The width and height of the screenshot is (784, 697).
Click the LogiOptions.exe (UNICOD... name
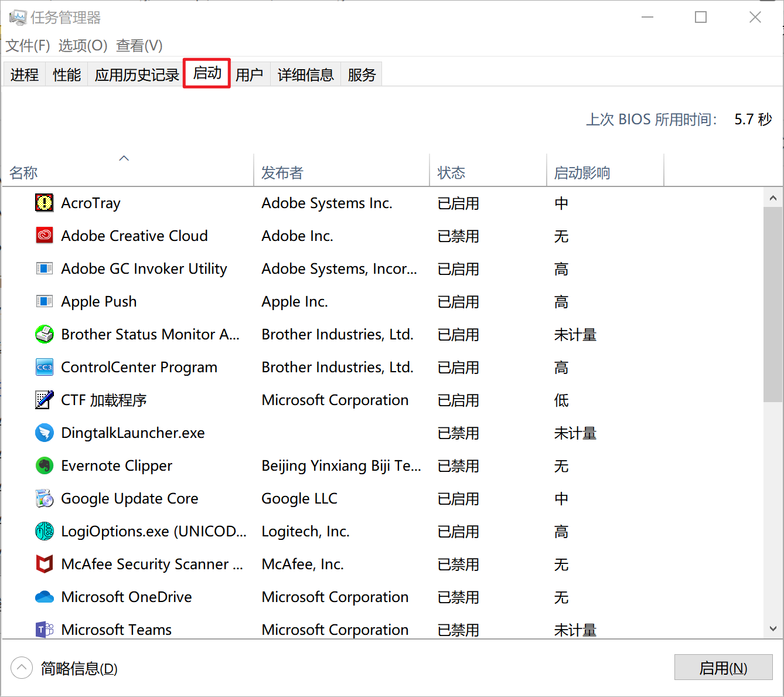pos(154,531)
